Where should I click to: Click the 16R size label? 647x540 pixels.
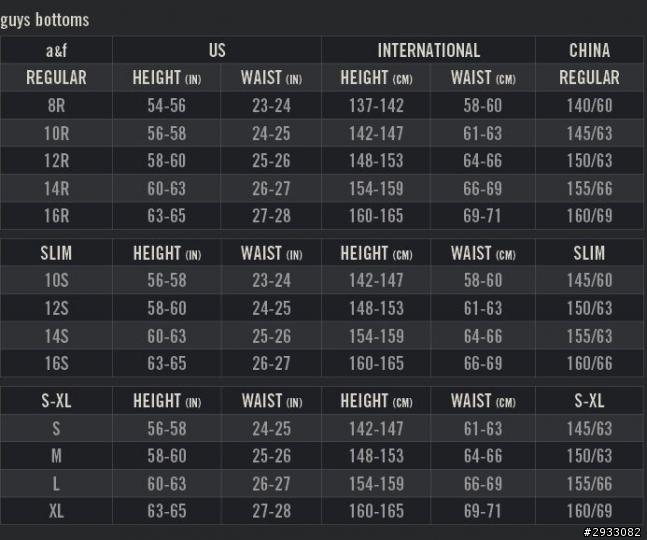pos(57,216)
